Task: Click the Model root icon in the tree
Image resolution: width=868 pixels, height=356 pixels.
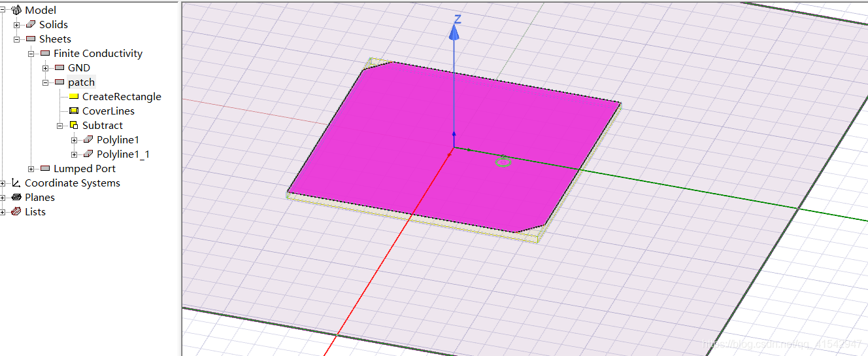Action: tap(17, 10)
